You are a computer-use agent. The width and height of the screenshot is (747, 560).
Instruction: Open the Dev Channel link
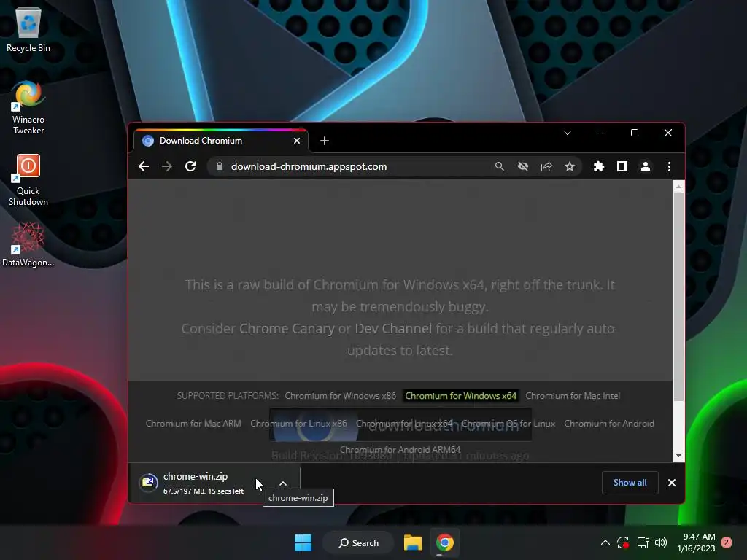pyautogui.click(x=393, y=329)
